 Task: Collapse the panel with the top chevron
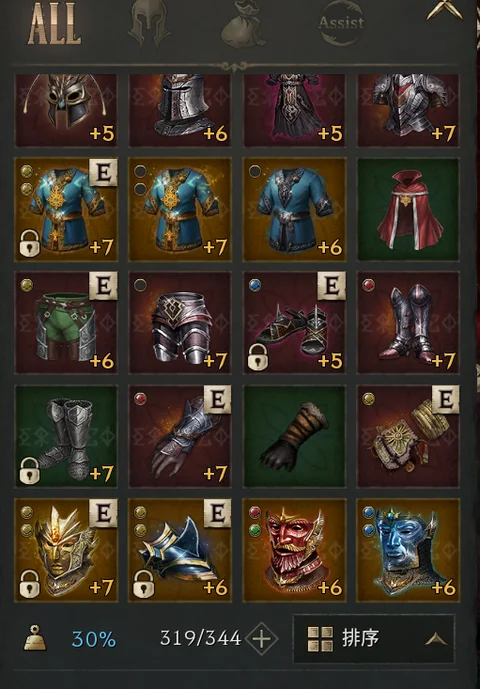pos(444,10)
